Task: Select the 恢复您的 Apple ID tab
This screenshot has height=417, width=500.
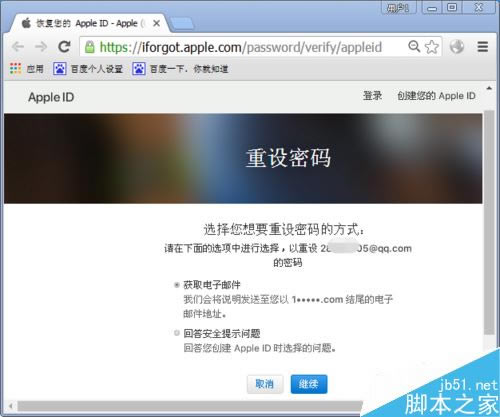Action: pyautogui.click(x=88, y=23)
